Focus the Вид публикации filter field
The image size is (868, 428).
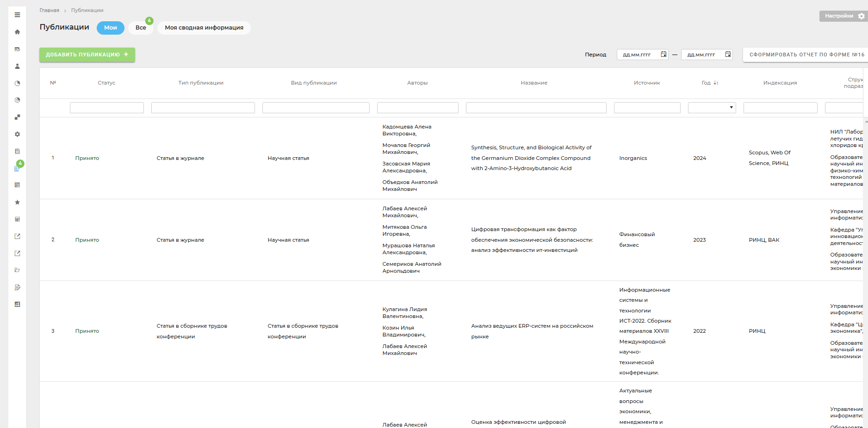click(316, 108)
